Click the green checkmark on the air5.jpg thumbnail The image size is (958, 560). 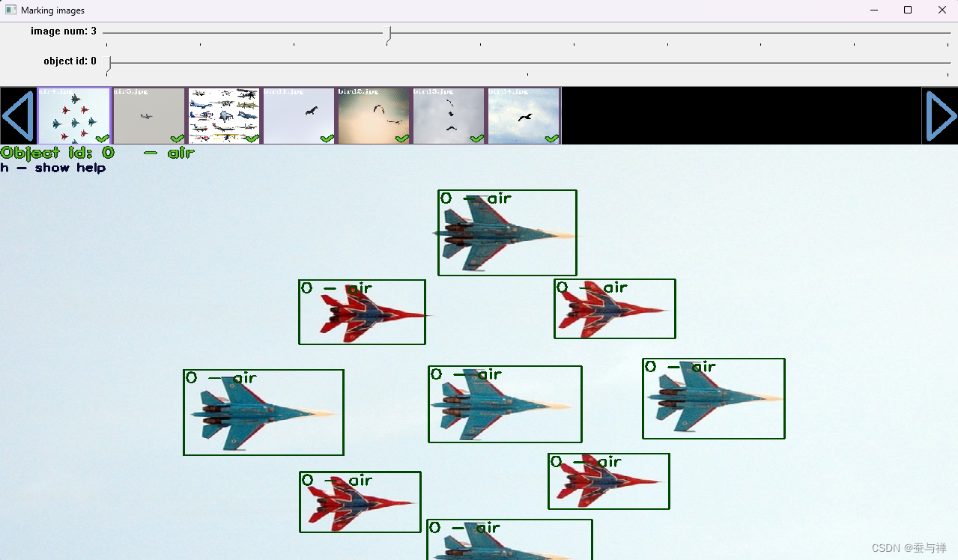pyautogui.click(x=177, y=138)
